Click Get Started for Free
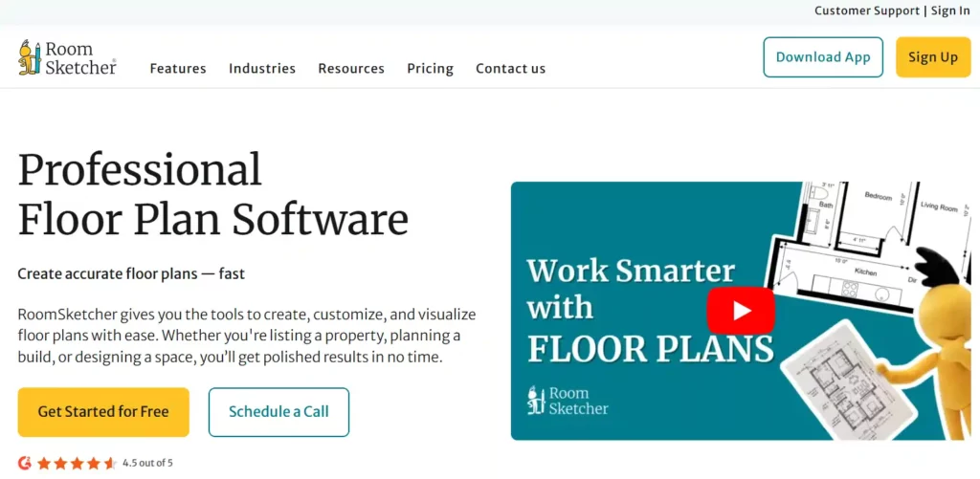Screen dimensions: 980x479 point(103,412)
